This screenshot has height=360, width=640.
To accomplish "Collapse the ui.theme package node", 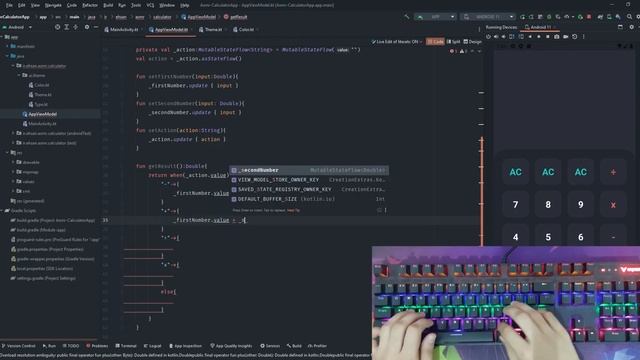I will (x=19, y=76).
